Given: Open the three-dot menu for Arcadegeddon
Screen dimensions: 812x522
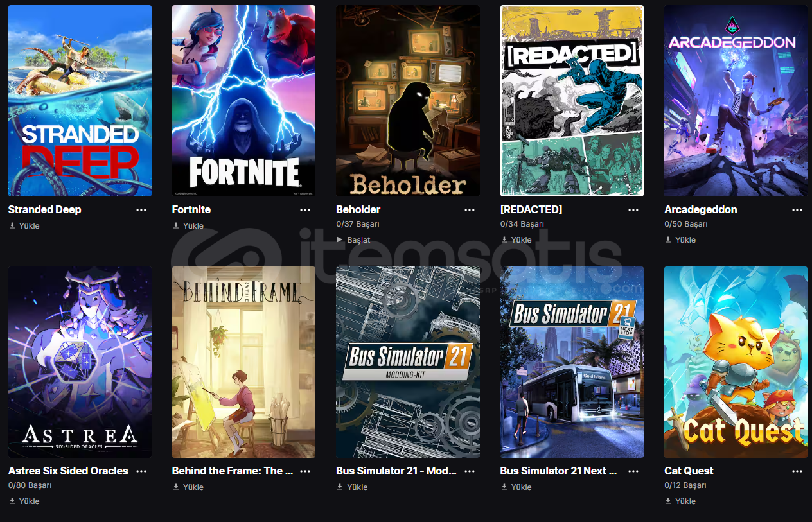Looking at the screenshot, I should coord(797,210).
